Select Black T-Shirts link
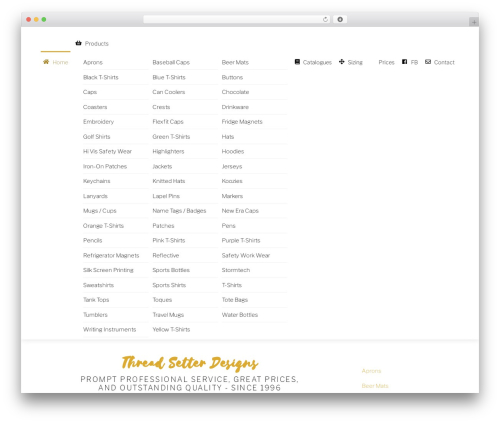Image resolution: width=500 pixels, height=423 pixels. 101,77
